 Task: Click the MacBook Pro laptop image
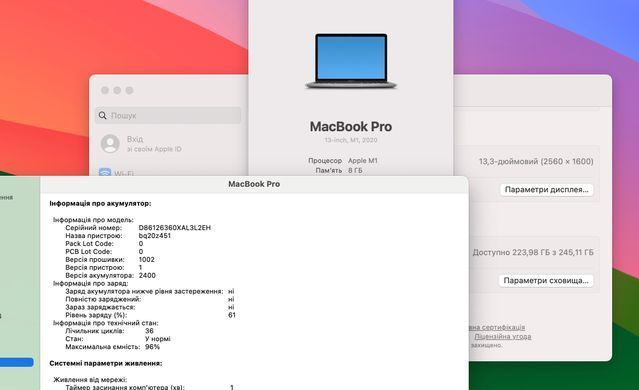(351, 61)
